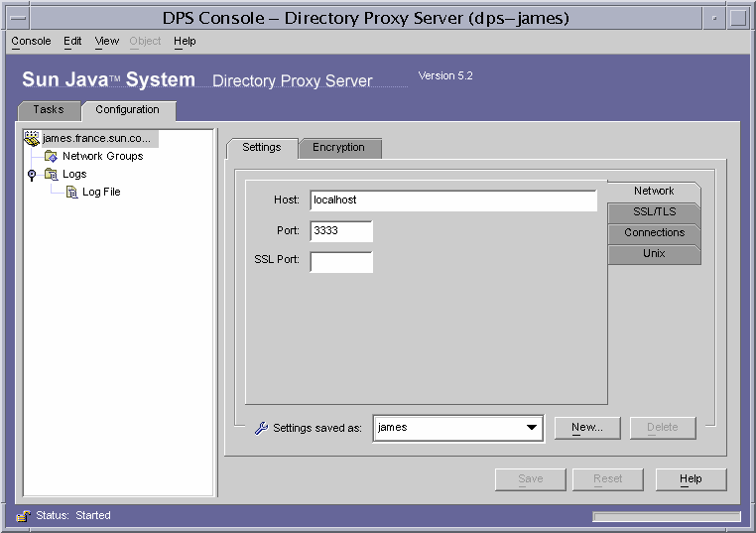The height and width of the screenshot is (533, 756).
Task: Click the Network Groups folder icon
Action: (51, 156)
